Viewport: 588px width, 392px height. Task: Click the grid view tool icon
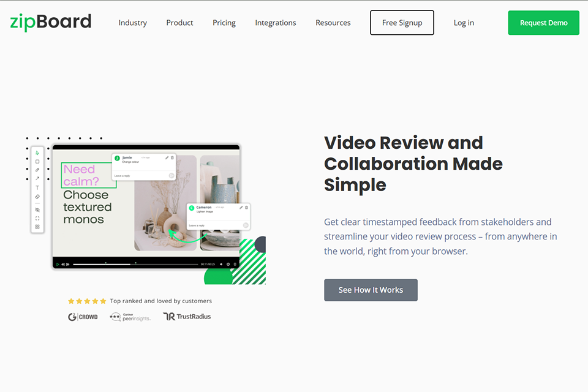37,227
